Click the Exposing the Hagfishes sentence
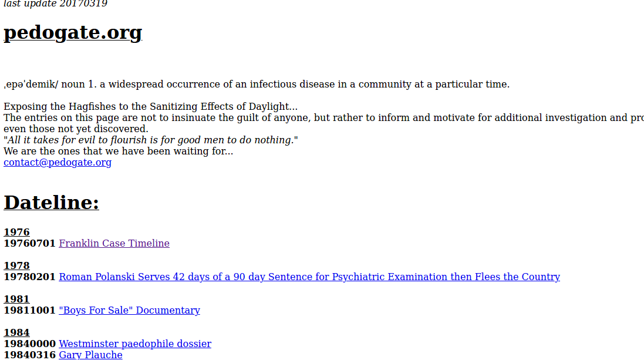 click(x=151, y=106)
